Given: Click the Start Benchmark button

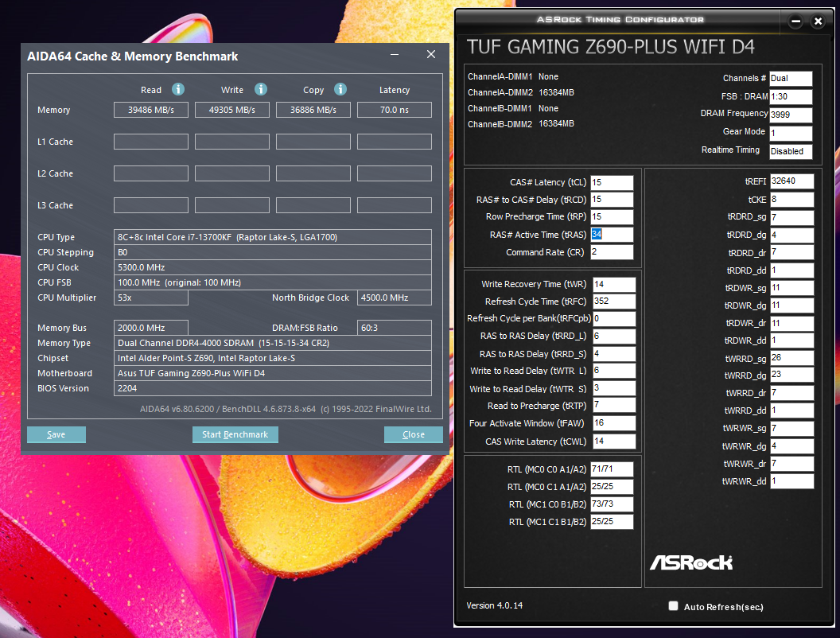Looking at the screenshot, I should [235, 434].
